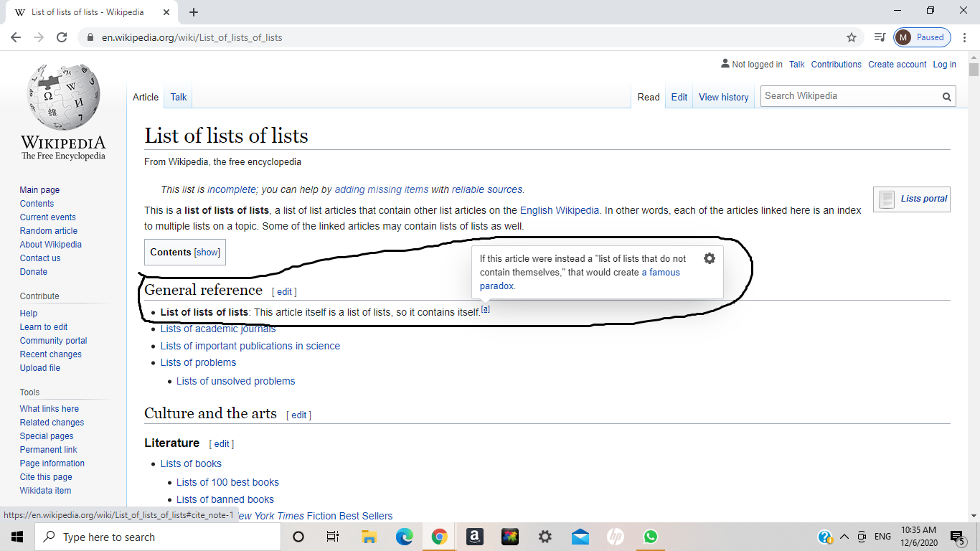980x551 pixels.
Task: Bookmark this page with star icon
Action: [852, 37]
